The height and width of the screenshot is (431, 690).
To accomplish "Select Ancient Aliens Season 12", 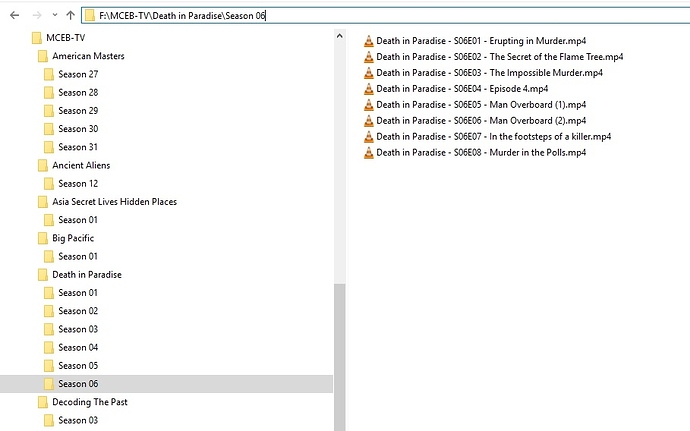I will coord(78,184).
